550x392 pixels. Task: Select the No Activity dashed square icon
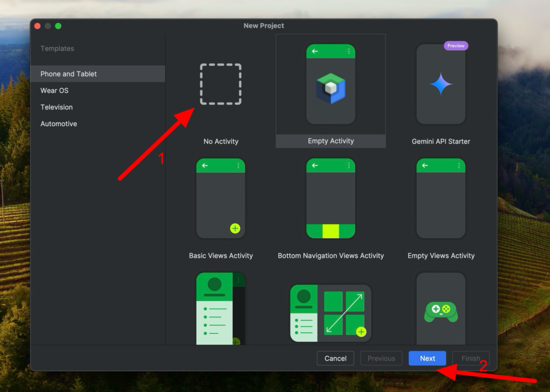pos(221,84)
